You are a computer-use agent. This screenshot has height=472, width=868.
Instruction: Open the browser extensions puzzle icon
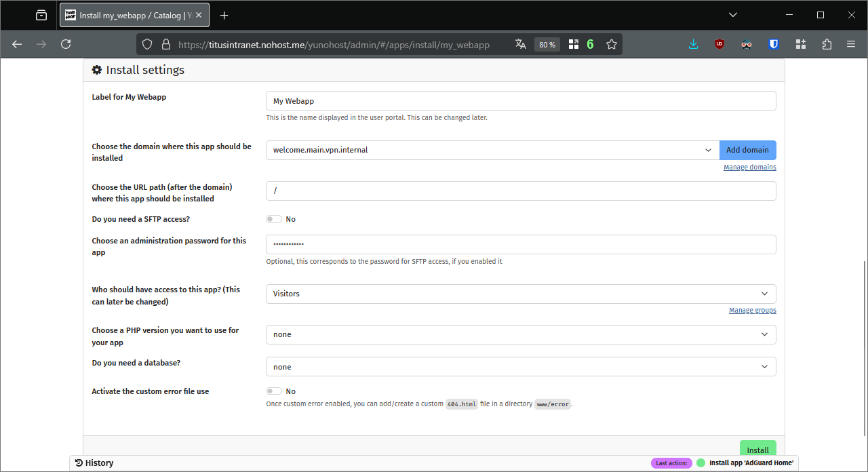coord(827,44)
